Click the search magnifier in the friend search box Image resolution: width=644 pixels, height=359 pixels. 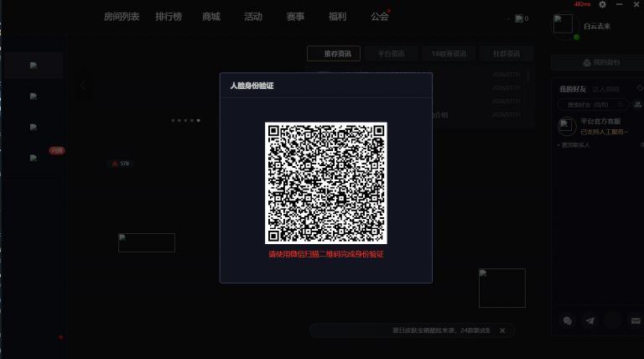[621, 105]
